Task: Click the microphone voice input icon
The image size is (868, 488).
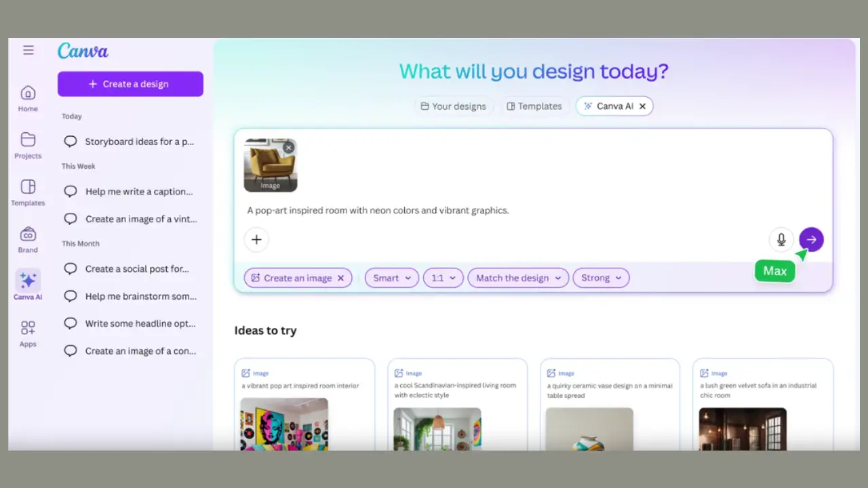Action: (781, 239)
